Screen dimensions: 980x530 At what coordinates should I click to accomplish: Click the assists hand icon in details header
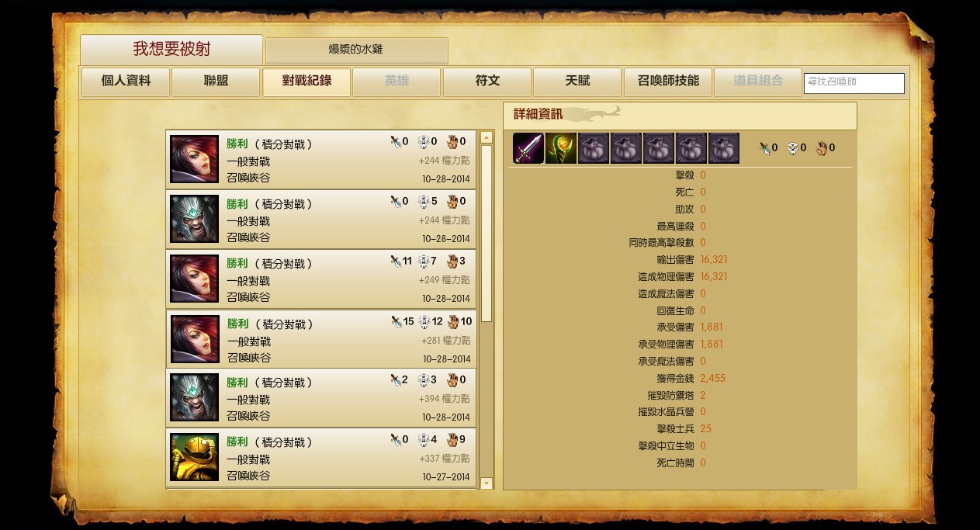(x=822, y=147)
